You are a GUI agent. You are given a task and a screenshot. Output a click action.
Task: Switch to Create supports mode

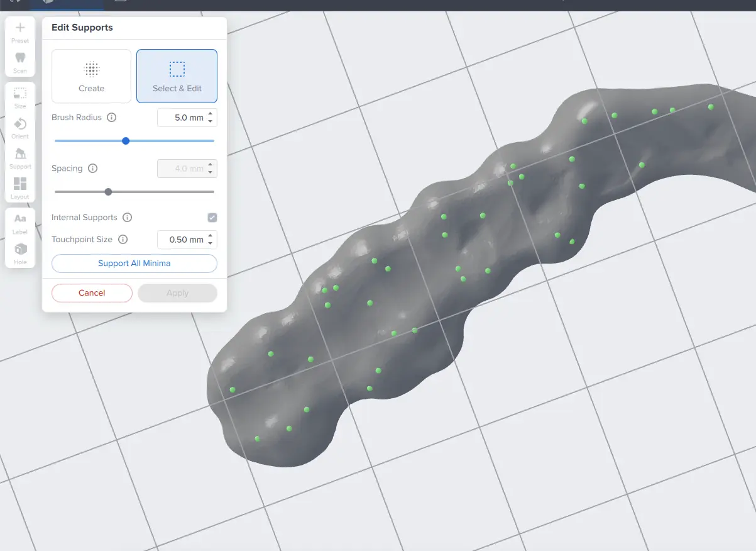click(91, 76)
